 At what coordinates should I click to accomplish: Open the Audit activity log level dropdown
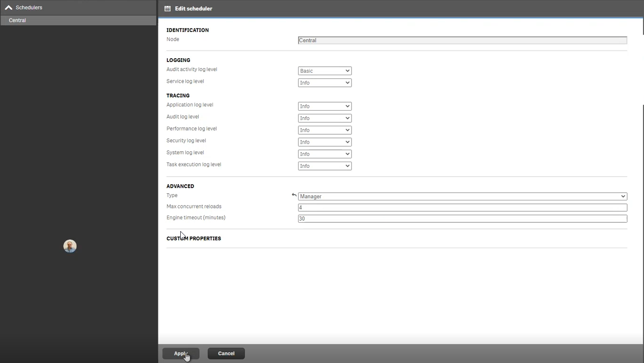point(325,71)
